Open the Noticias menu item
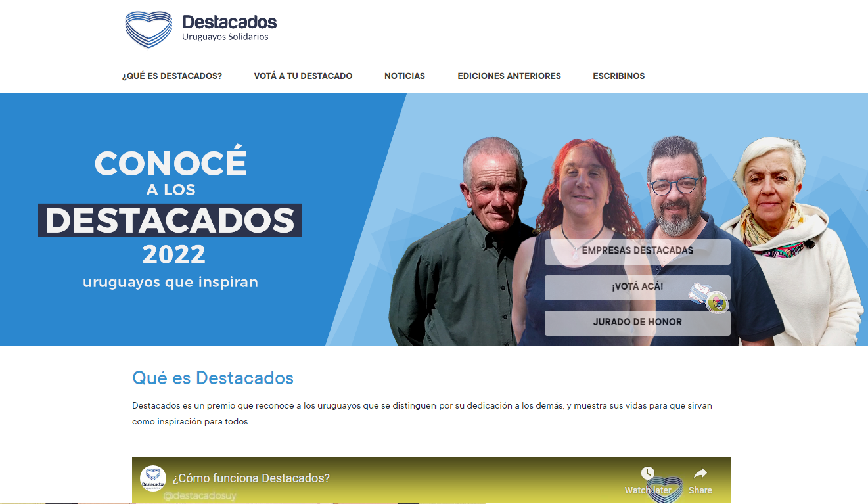868x504 pixels. 405,76
